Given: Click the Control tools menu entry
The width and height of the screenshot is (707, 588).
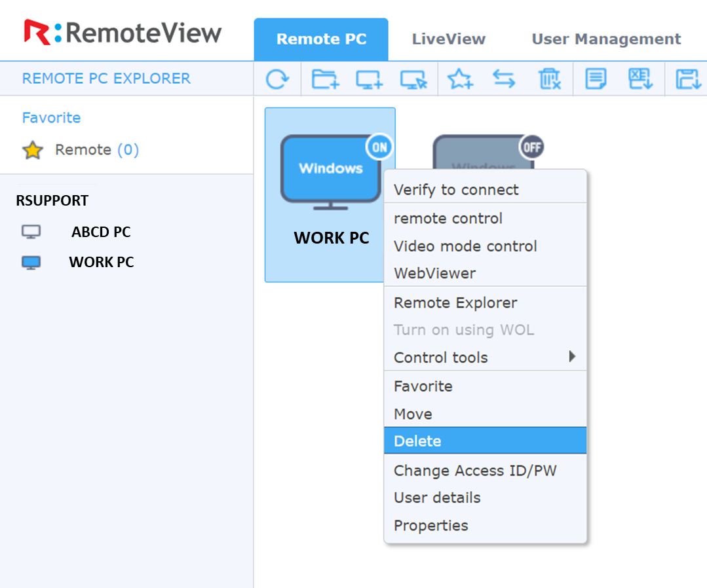Looking at the screenshot, I should tap(485, 358).
